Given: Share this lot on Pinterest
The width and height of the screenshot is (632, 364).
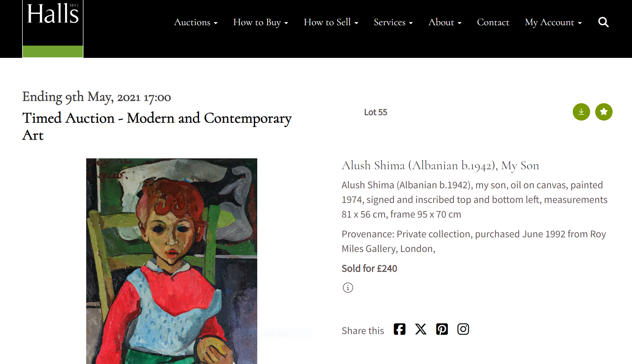Looking at the screenshot, I should (x=442, y=329).
